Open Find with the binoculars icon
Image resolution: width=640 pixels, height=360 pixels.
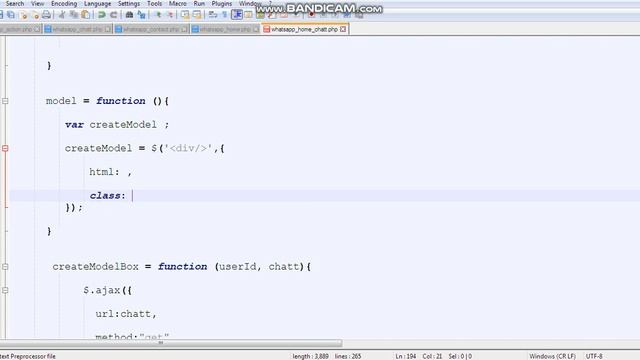(x=129, y=15)
